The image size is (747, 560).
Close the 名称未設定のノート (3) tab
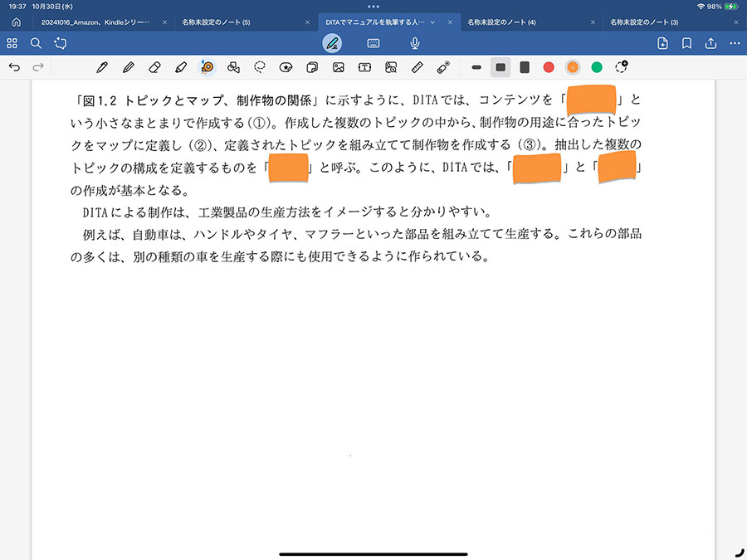click(x=736, y=22)
